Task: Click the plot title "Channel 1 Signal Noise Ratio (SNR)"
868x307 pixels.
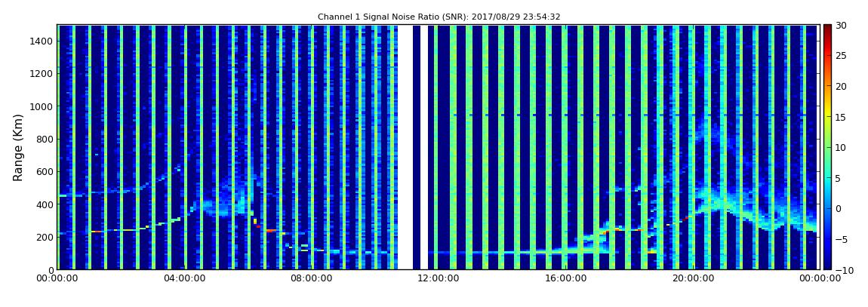Action: (x=393, y=17)
